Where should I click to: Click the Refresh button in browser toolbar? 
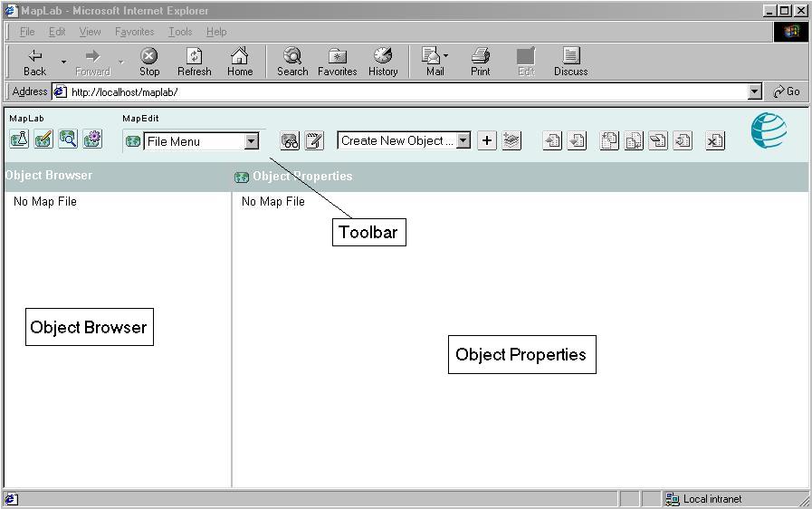(x=194, y=62)
